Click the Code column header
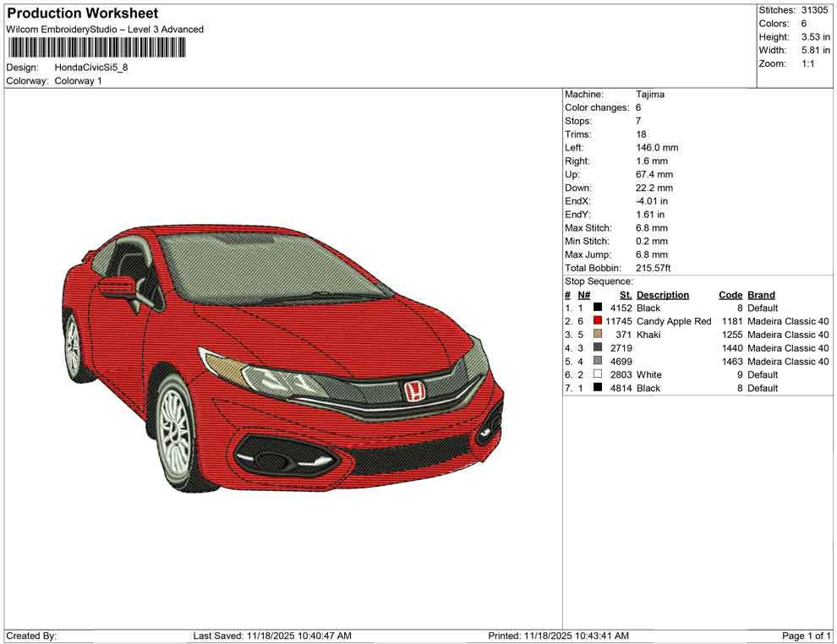Screen dimensions: 837x644 730,294
